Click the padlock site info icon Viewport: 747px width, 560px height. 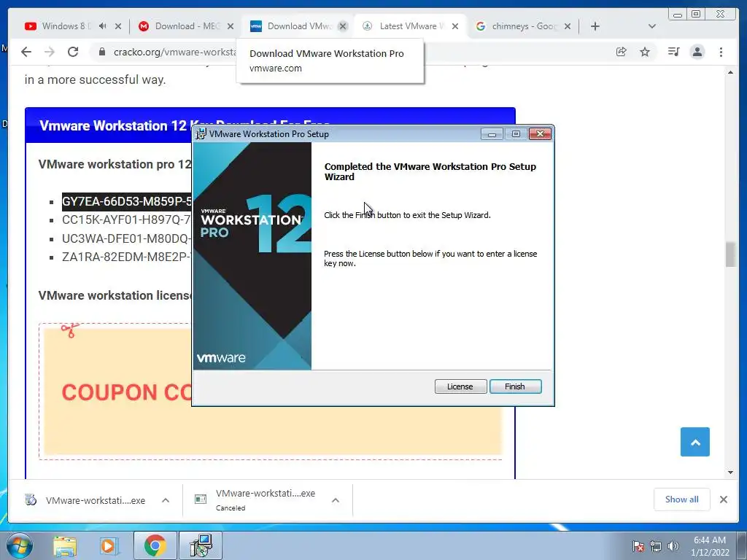click(102, 52)
